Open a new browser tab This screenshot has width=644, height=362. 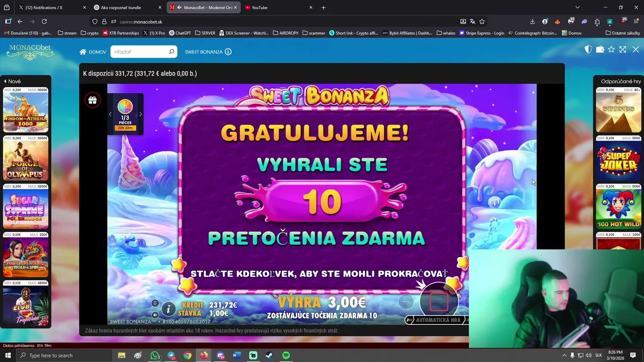click(x=324, y=8)
